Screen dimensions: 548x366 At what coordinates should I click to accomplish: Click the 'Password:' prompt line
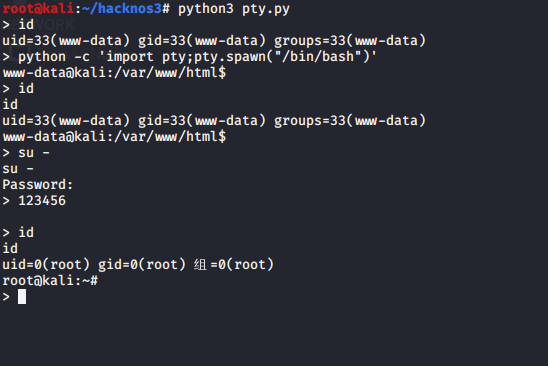pyautogui.click(x=38, y=185)
